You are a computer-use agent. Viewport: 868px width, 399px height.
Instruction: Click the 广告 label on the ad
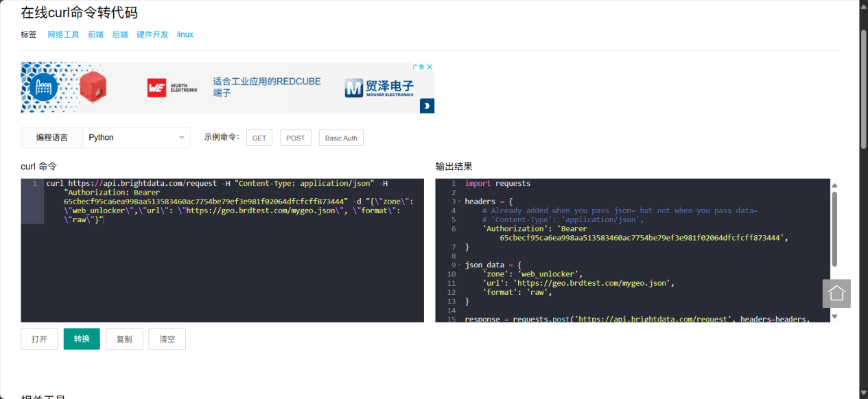click(418, 67)
